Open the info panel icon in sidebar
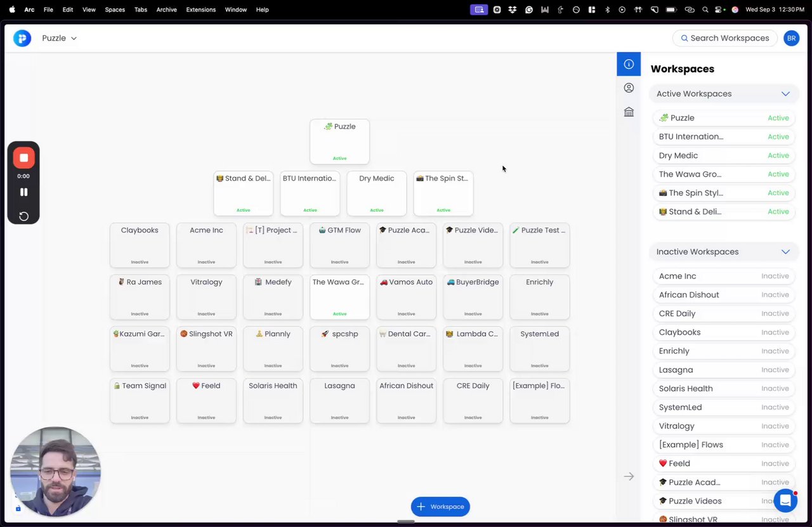The width and height of the screenshot is (812, 527). [629, 64]
